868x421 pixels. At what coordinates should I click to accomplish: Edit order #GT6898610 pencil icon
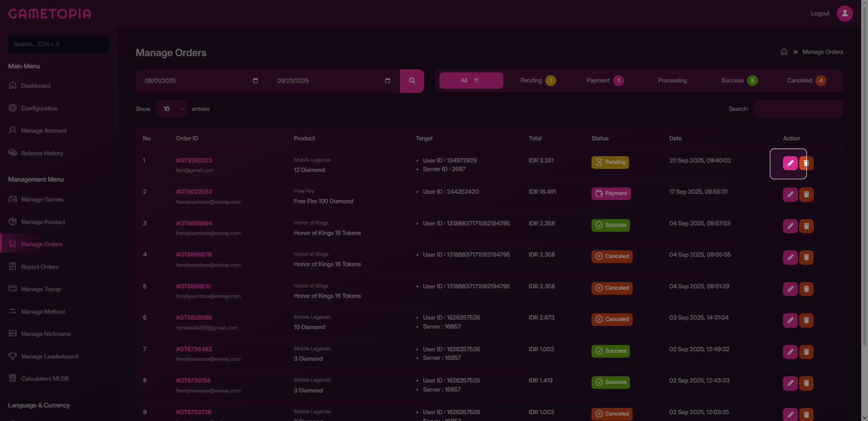(790, 289)
